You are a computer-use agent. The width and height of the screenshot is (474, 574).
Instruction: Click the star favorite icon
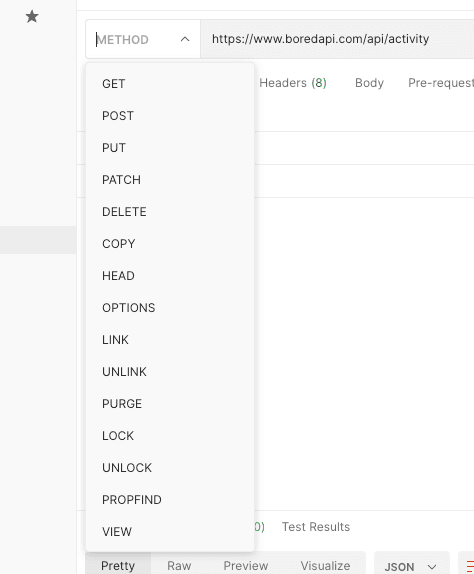tap(32, 16)
